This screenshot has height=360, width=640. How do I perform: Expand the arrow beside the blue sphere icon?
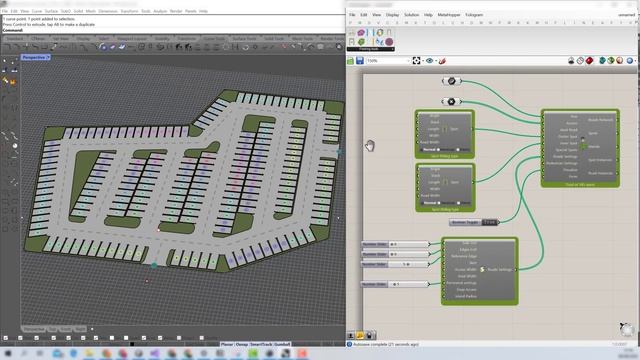pos(636,61)
